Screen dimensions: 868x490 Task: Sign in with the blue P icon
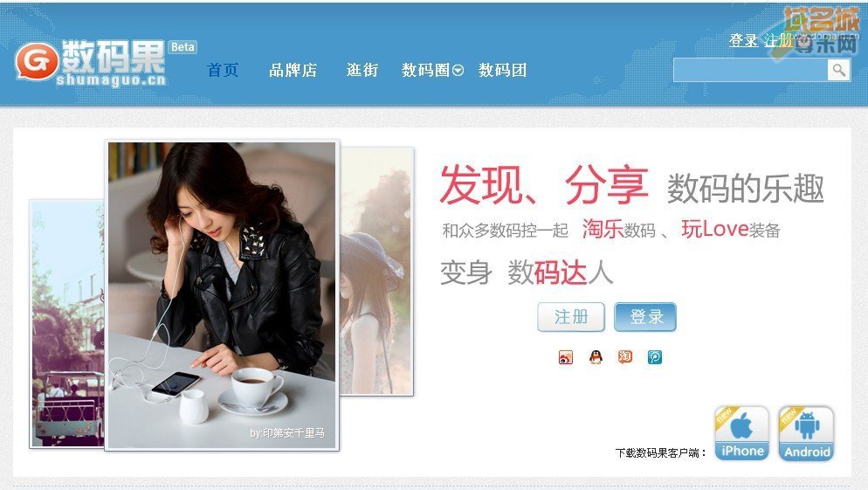pos(655,357)
